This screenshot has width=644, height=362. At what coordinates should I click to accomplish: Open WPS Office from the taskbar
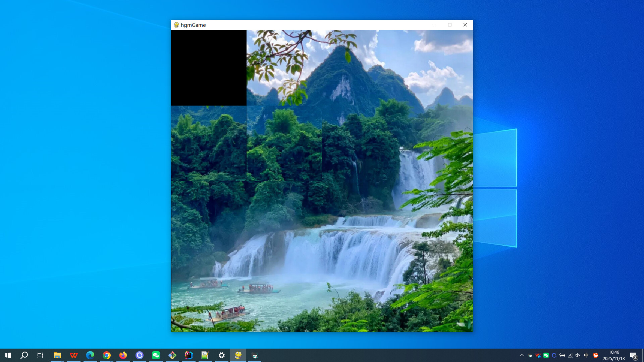pos(74,355)
